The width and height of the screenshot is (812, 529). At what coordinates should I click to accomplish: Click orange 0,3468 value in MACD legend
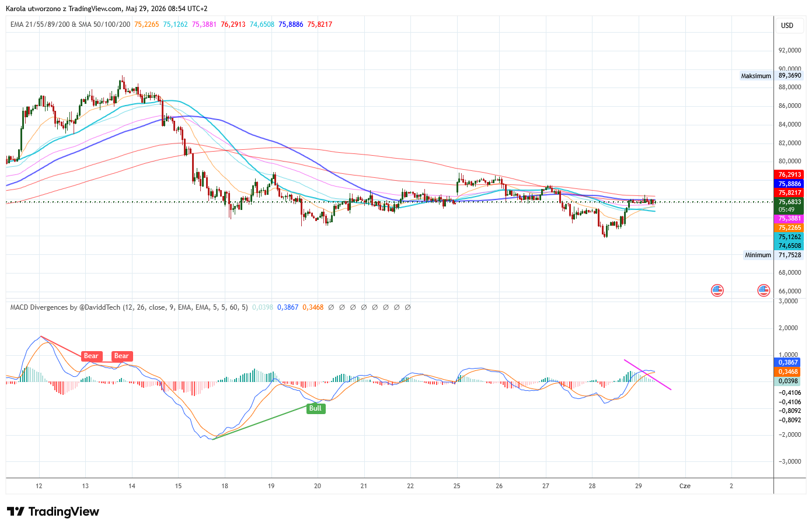(313, 307)
